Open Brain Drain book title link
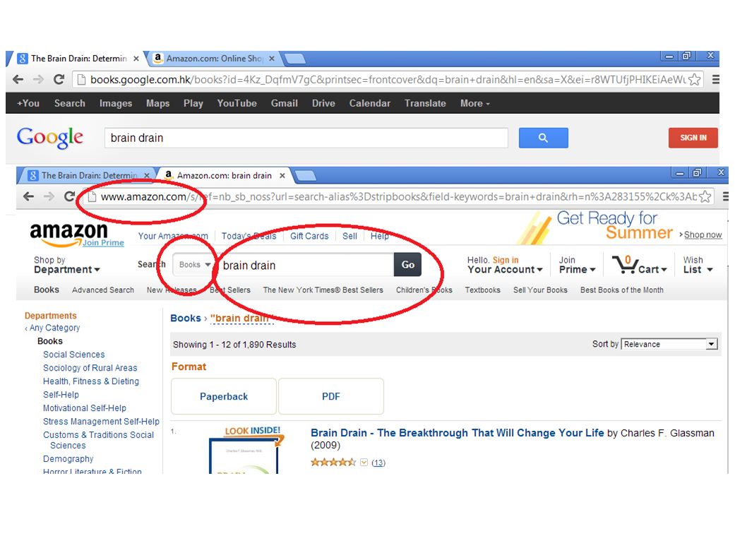747x560 pixels. (x=458, y=433)
